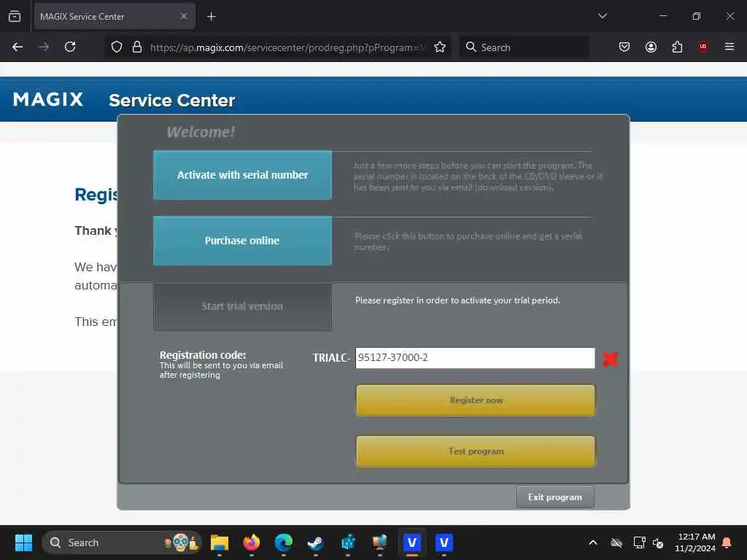Image resolution: width=747 pixels, height=560 pixels.
Task: Click the browser forward arrow
Action: (x=44, y=47)
